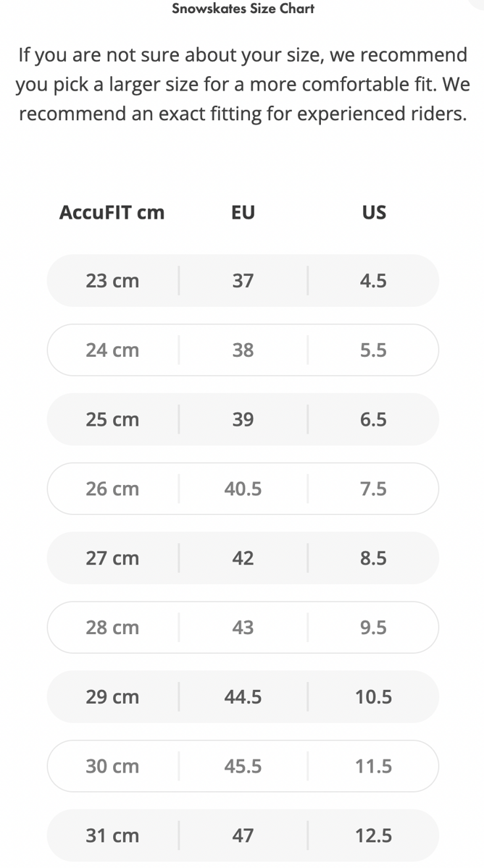Click US size 6.5 cell
The height and width of the screenshot is (868, 484).
(373, 420)
